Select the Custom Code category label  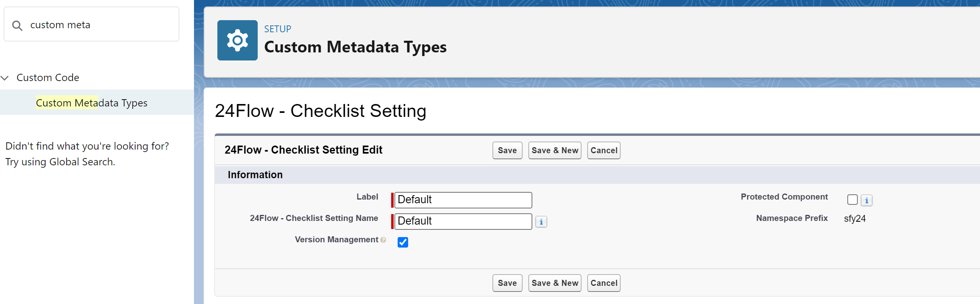click(48, 77)
